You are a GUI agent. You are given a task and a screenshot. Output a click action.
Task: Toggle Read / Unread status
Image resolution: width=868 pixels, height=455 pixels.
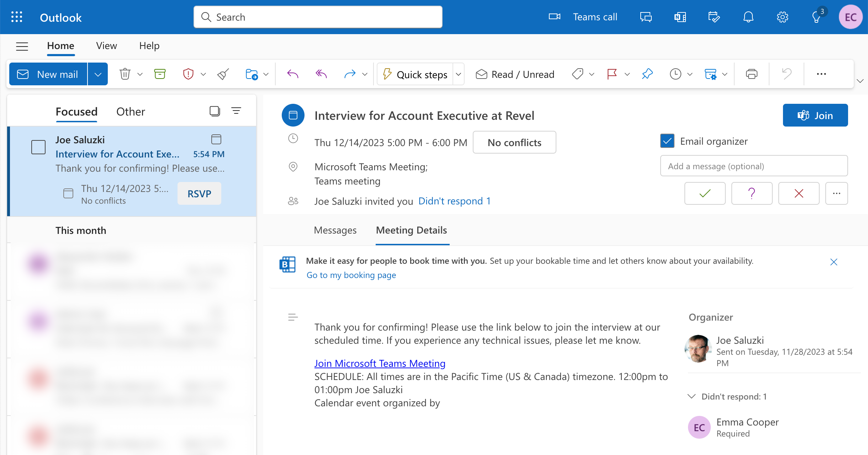pos(514,74)
